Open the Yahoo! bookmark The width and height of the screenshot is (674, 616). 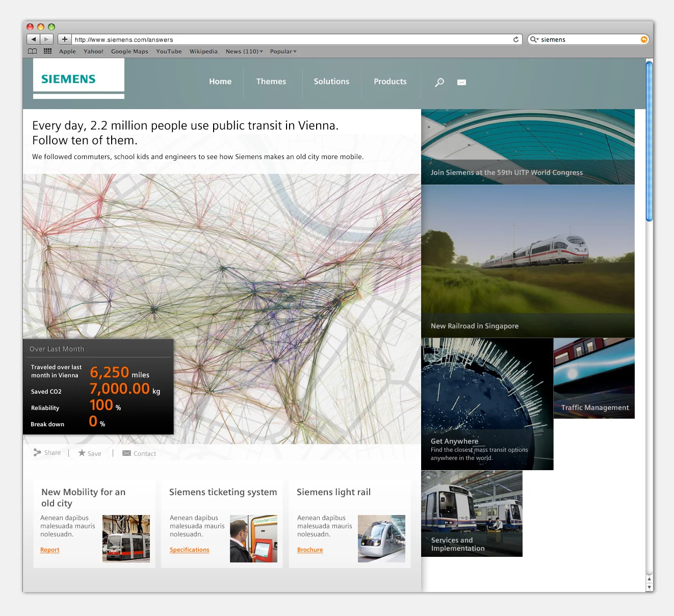(x=93, y=52)
